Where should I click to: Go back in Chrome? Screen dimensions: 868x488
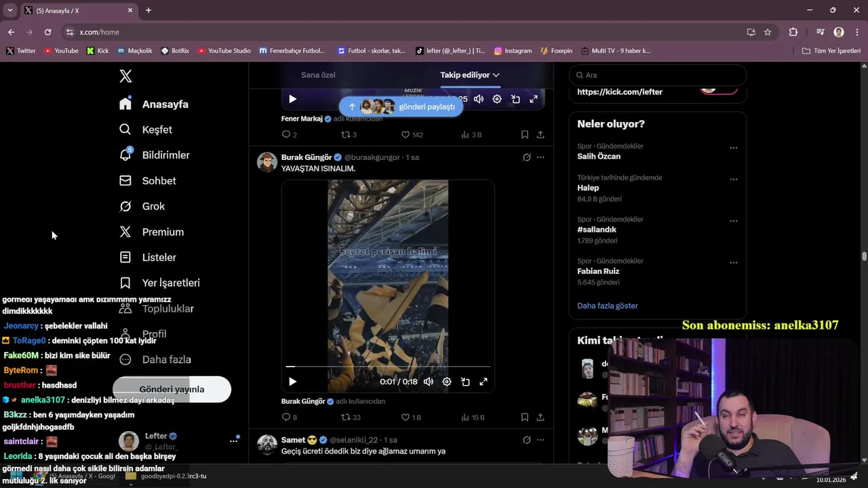(x=11, y=32)
